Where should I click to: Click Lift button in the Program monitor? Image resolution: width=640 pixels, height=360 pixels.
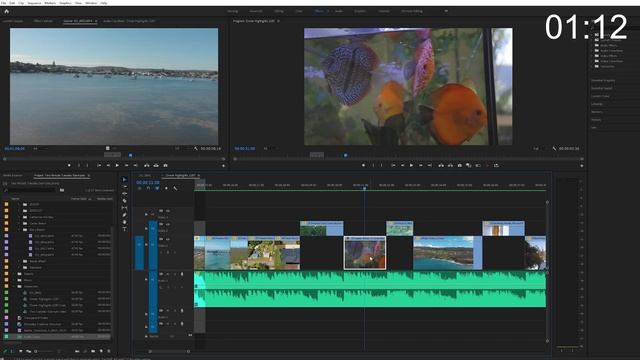442,165
